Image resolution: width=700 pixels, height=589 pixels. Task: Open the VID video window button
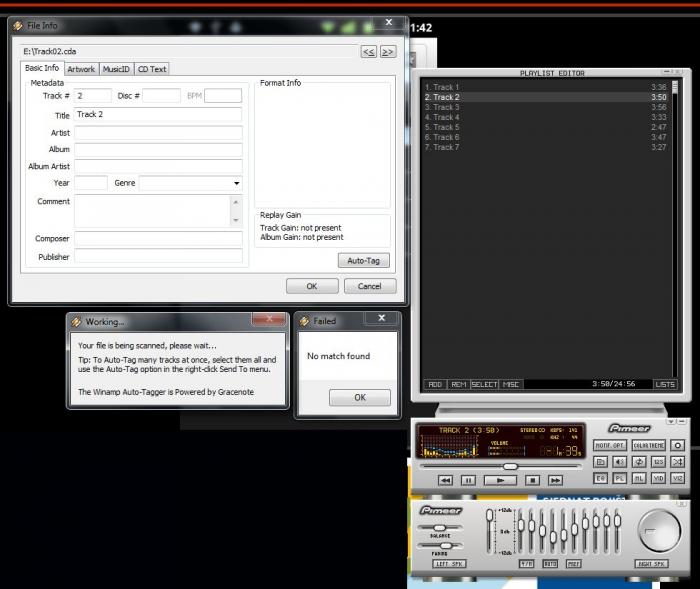(x=658, y=479)
